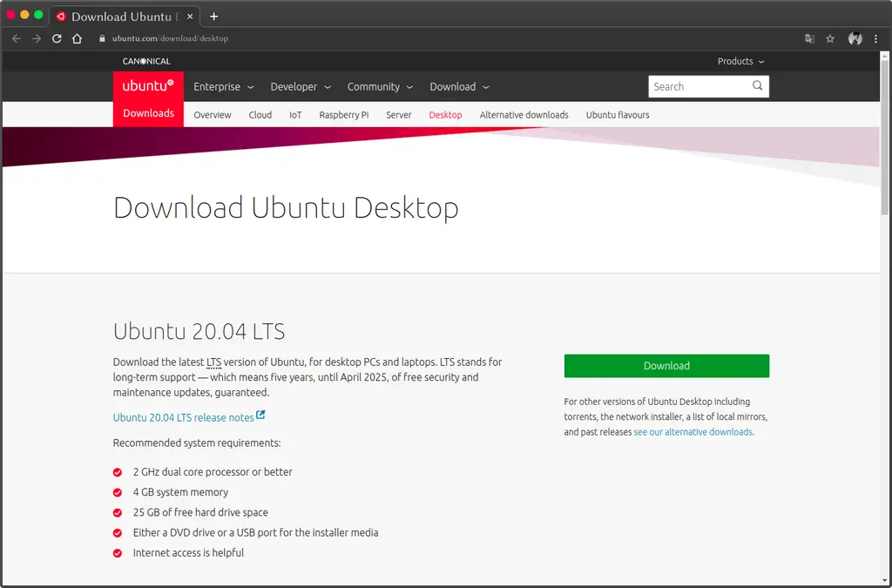Click the Ubuntu 20.04 LTS heading

click(199, 331)
